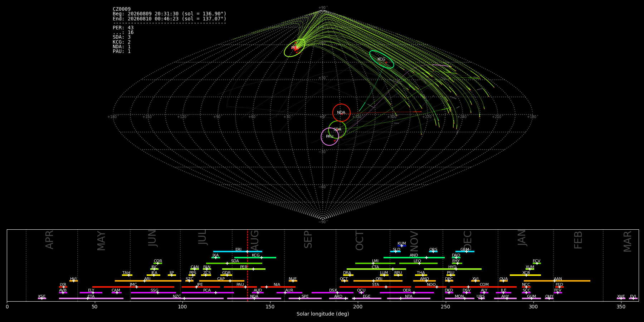The image size is (644, 322).
Task: Click the MAY month label in the timeline
Action: tap(102, 241)
